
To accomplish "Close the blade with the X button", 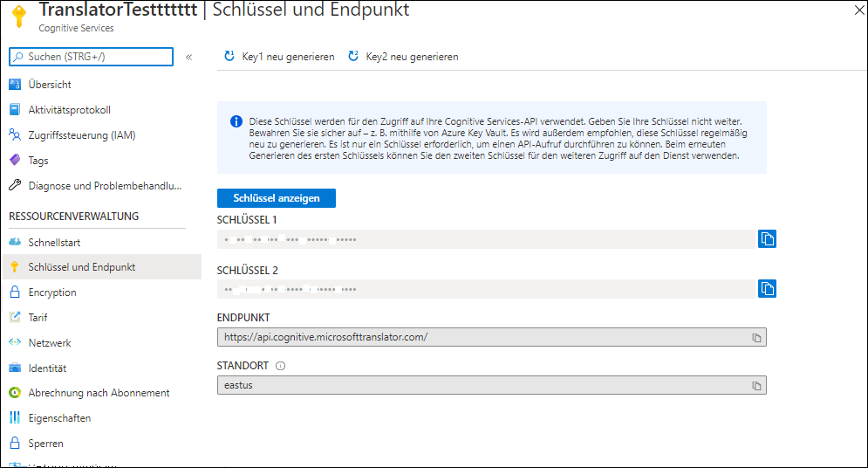I will [x=859, y=10].
